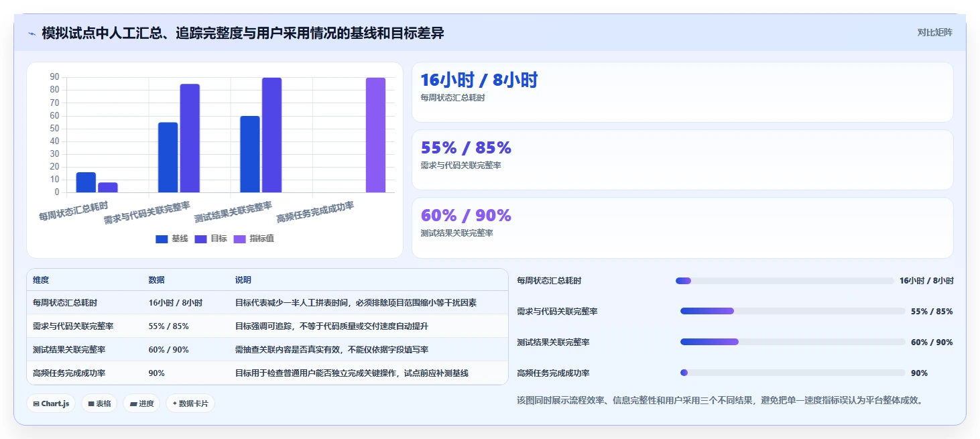The height and width of the screenshot is (439, 980).
Task: Click the 90% value beside its progress bar
Action: coord(919,373)
